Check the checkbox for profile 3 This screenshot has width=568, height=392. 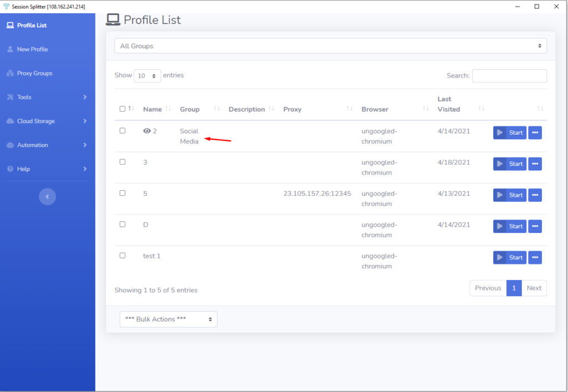123,162
